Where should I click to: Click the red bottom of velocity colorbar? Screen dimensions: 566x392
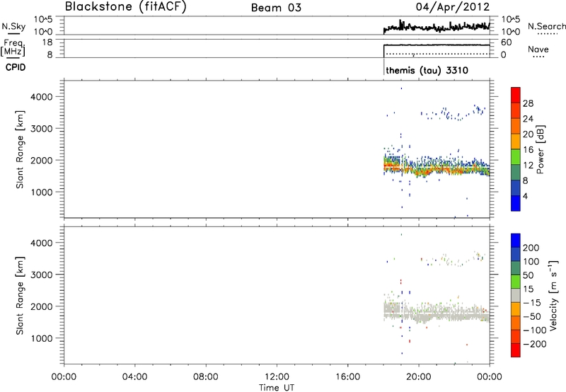click(516, 350)
